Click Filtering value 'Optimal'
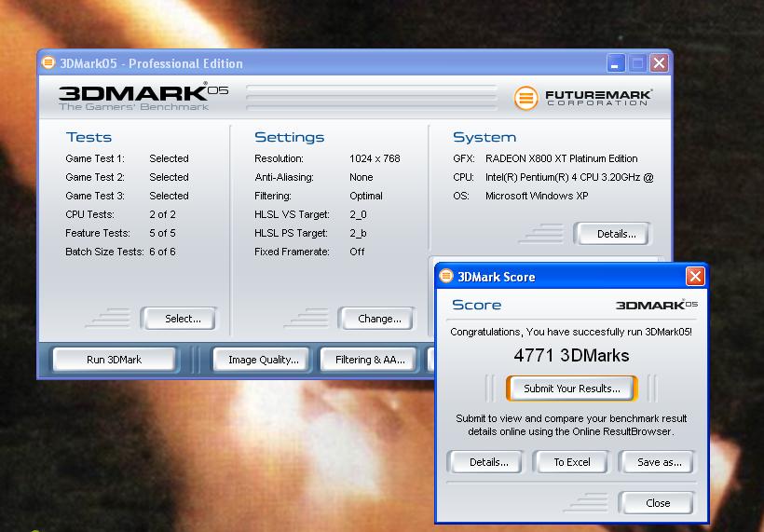This screenshot has width=764, height=532. click(366, 196)
